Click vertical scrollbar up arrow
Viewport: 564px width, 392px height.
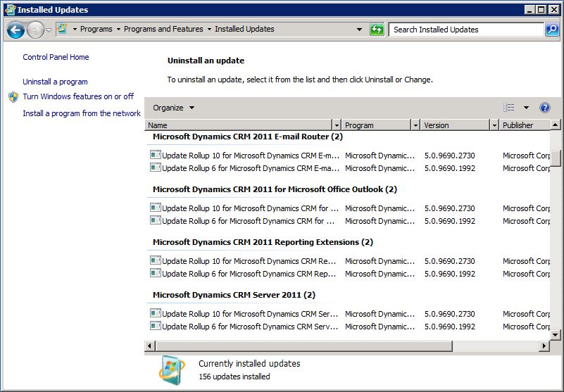555,125
